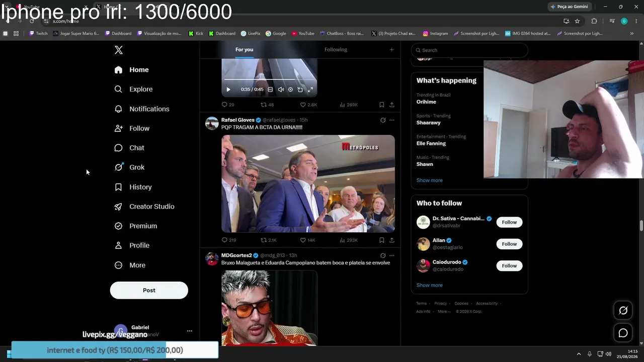
Task: Enable picture-in-picture on the video
Action: tap(300, 89)
